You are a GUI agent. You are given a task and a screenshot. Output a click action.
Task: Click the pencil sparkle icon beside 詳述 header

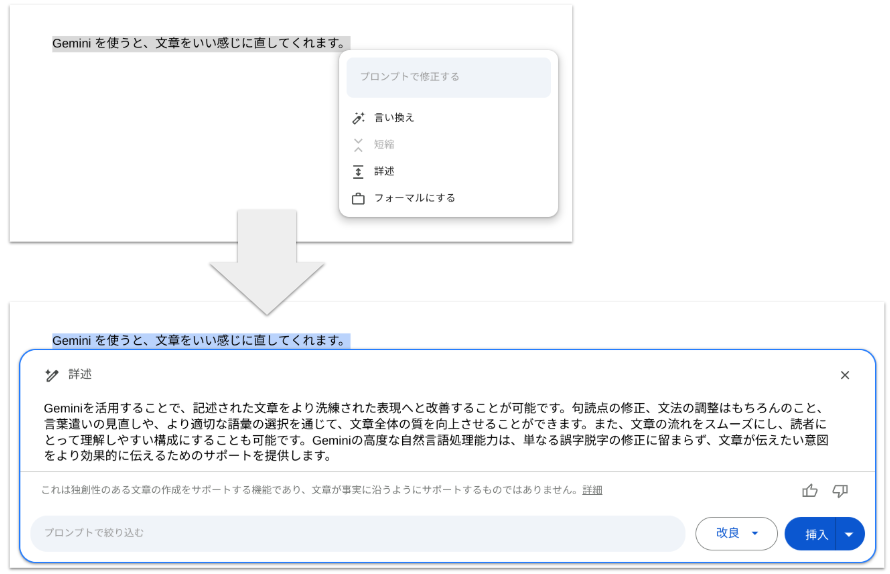52,375
